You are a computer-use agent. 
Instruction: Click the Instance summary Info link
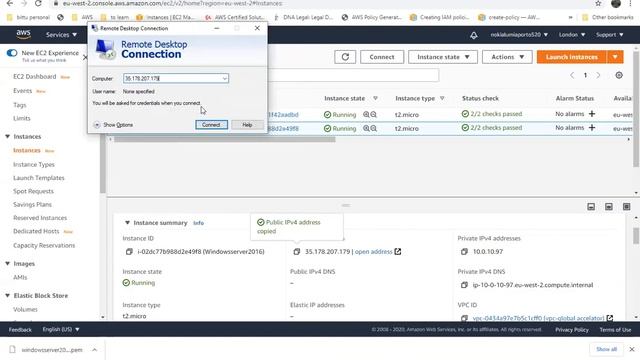(198, 223)
